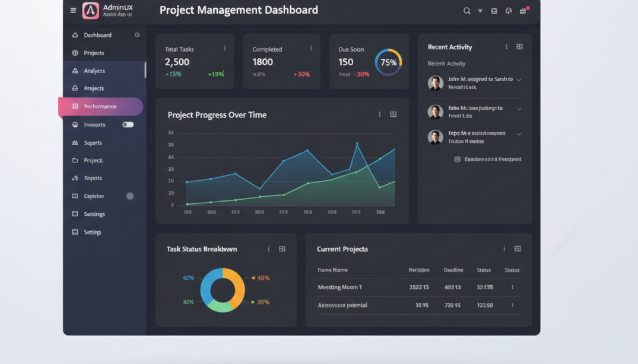The height and width of the screenshot is (364, 638).
Task: Click Project Progress chart layout icon
Action: point(393,114)
